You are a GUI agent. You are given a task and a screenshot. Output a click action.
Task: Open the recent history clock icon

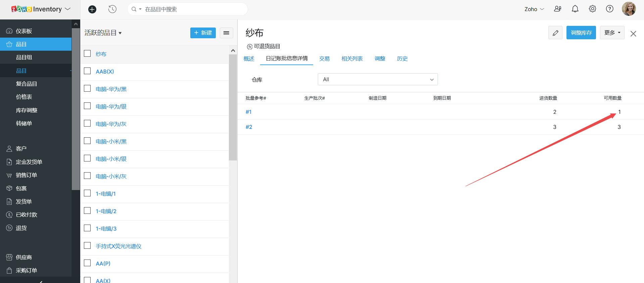(112, 9)
